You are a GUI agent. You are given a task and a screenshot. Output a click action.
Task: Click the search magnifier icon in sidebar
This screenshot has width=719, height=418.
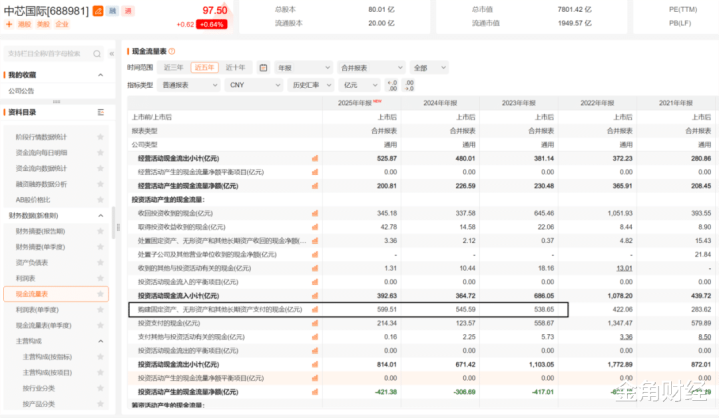tap(95, 51)
